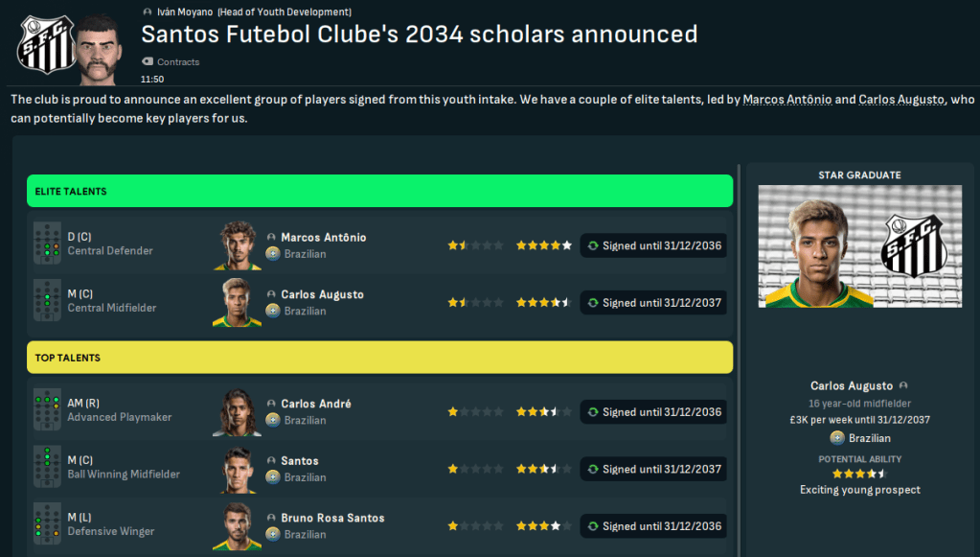980x557 pixels.
Task: Open Marcos Antônio link in the announcement text
Action: pyautogui.click(x=786, y=100)
